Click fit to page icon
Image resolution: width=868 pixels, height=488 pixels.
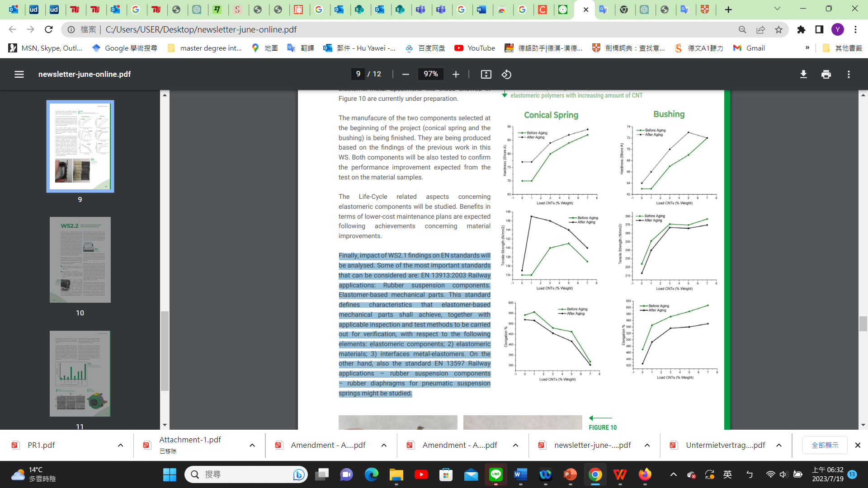click(x=486, y=74)
